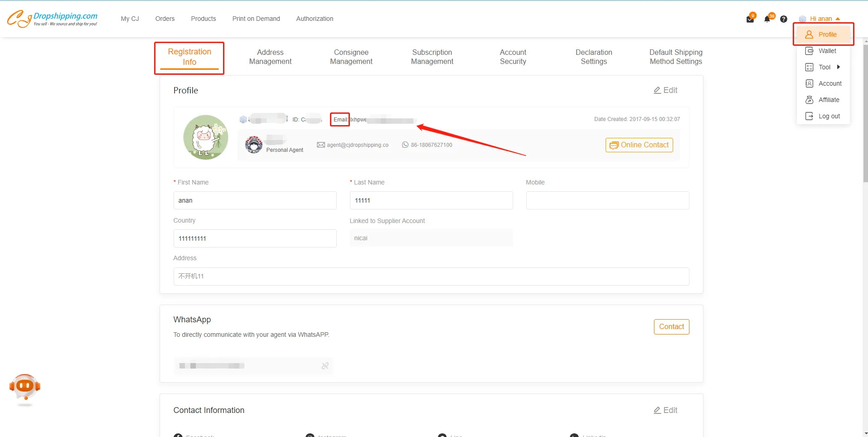Click the profile avatar picture
Viewport: 868px width, 437px height.
[x=206, y=137]
